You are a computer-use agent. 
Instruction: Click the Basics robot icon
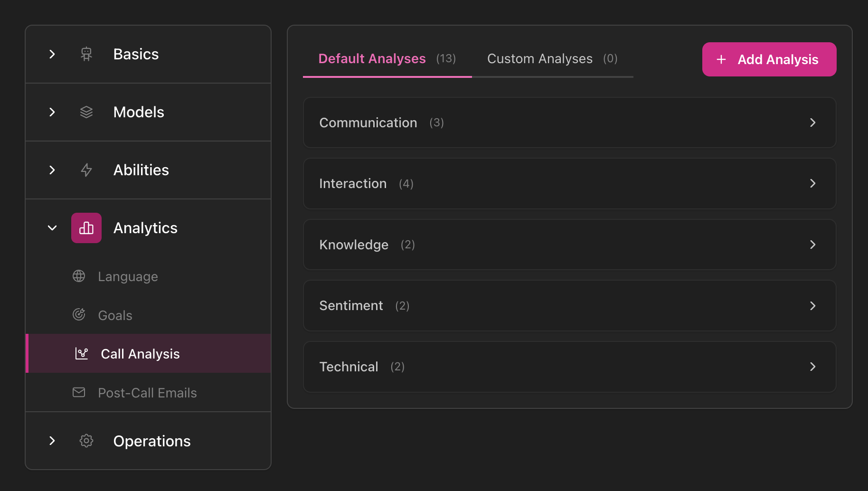tap(86, 54)
